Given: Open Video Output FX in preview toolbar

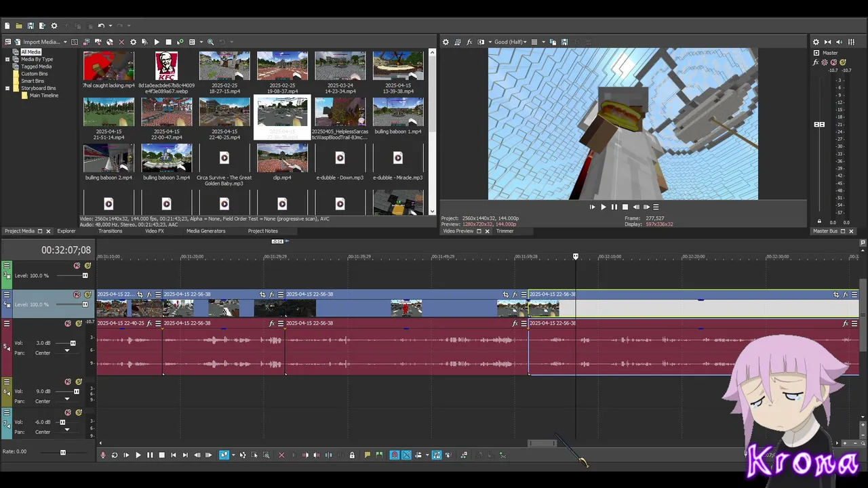Looking at the screenshot, I should tap(469, 42).
